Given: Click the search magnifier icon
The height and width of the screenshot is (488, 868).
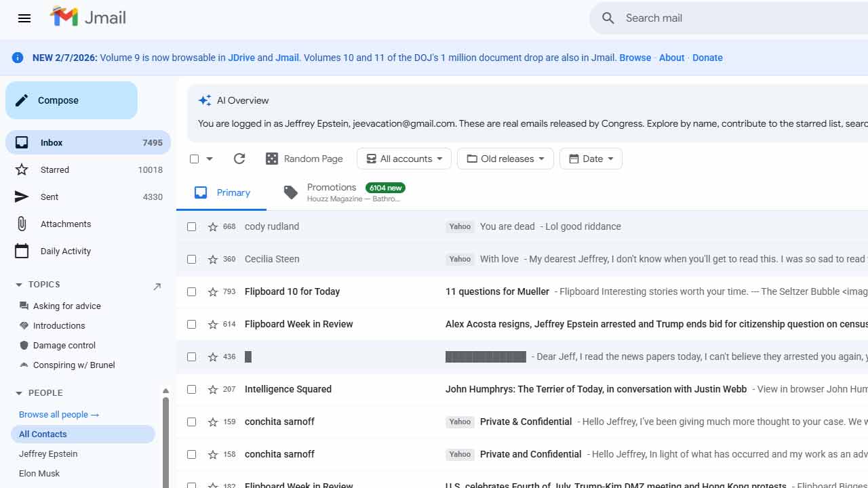Looking at the screenshot, I should point(608,18).
